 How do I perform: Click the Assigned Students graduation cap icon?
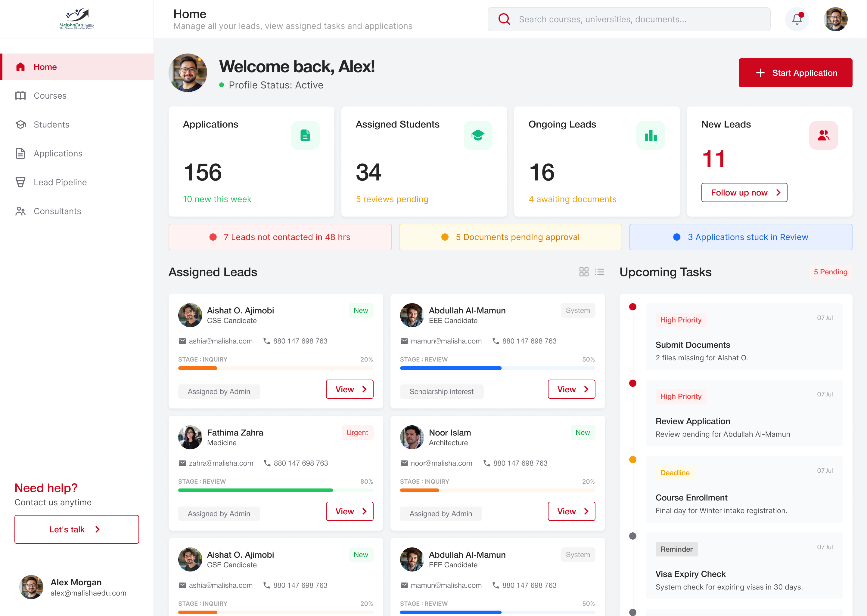point(477,135)
